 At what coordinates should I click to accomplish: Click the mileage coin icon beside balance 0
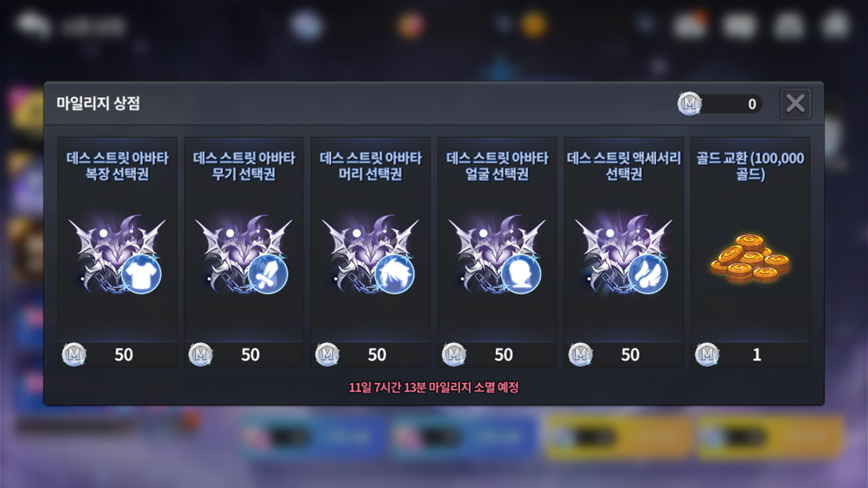tap(689, 103)
